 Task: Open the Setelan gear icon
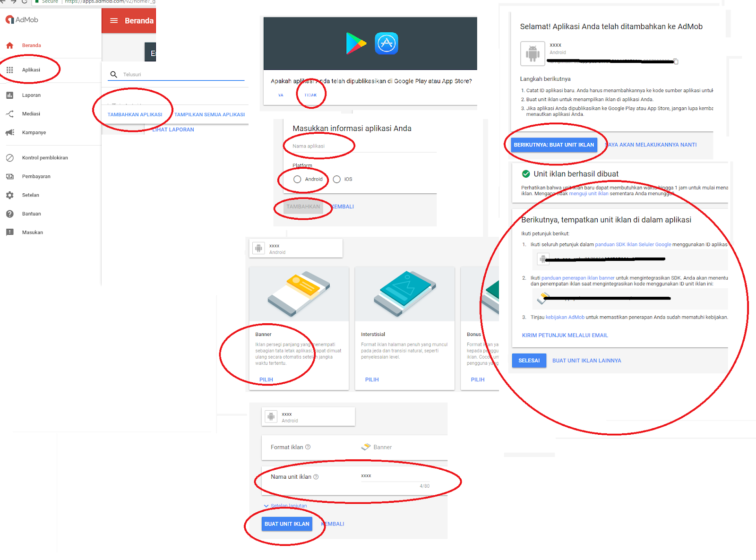9,195
